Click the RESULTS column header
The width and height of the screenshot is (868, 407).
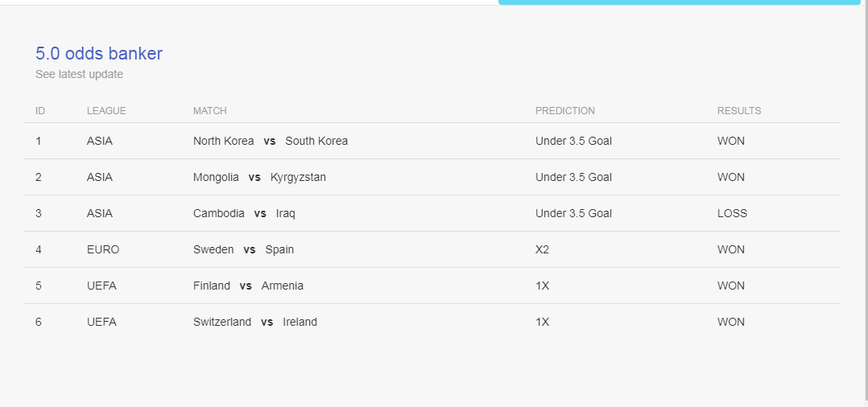click(x=739, y=111)
